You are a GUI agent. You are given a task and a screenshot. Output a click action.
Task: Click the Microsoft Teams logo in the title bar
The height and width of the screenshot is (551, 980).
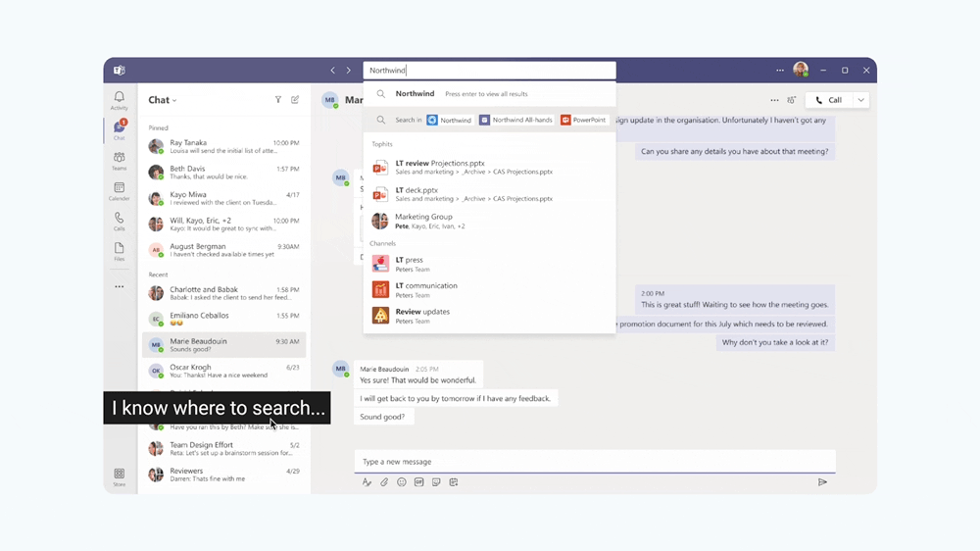(119, 70)
